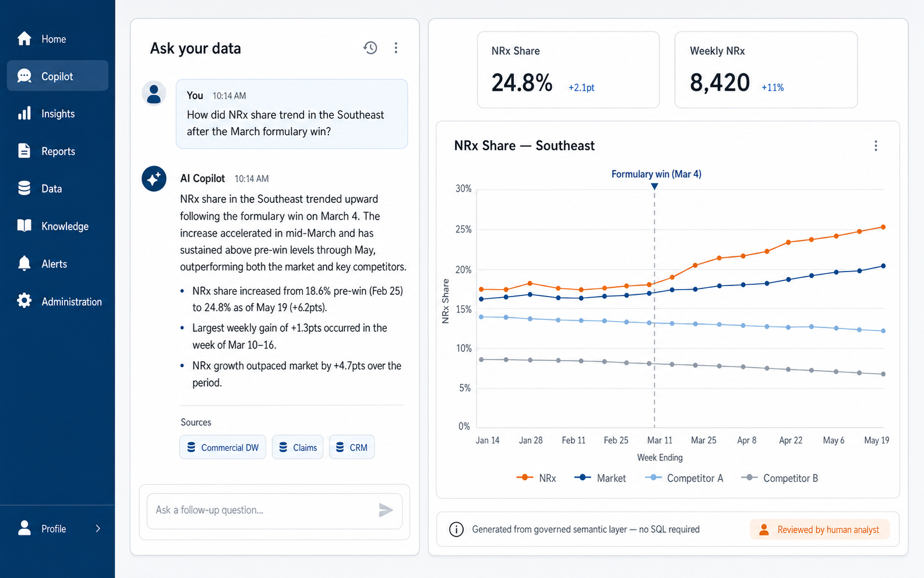The height and width of the screenshot is (578, 924).
Task: Click the info icon beside Generated from governed
Action: (457, 529)
